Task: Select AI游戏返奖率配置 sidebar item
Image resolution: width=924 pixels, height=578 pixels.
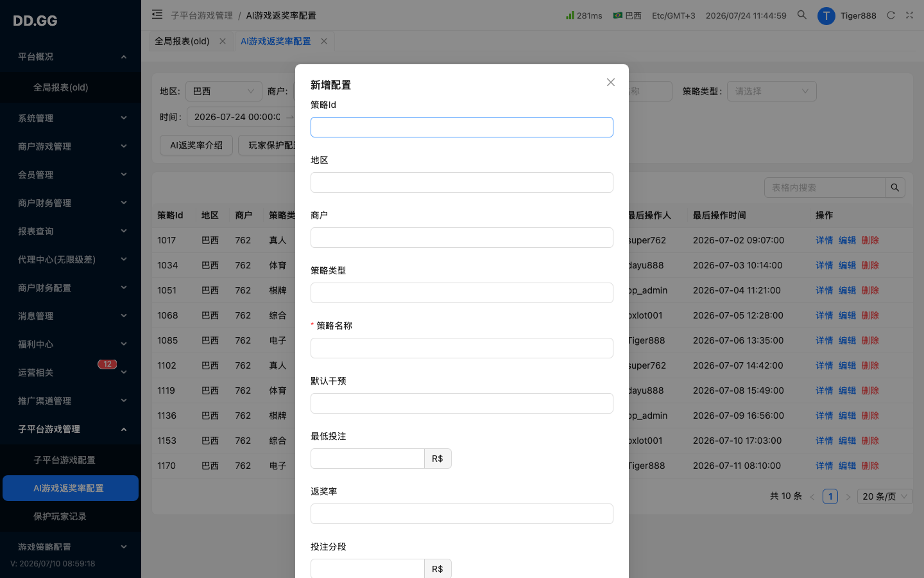Action: click(71, 488)
